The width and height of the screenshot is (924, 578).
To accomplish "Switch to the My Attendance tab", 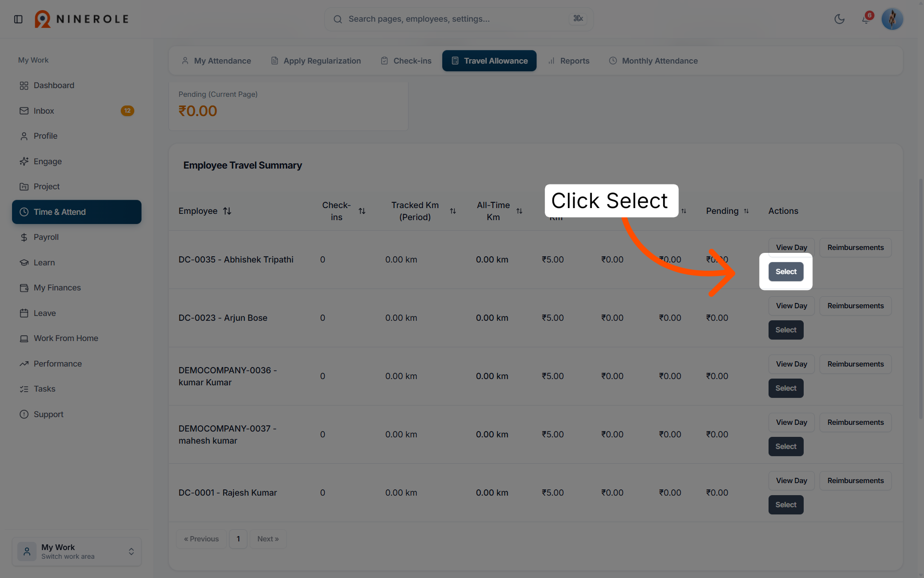I will pos(216,61).
